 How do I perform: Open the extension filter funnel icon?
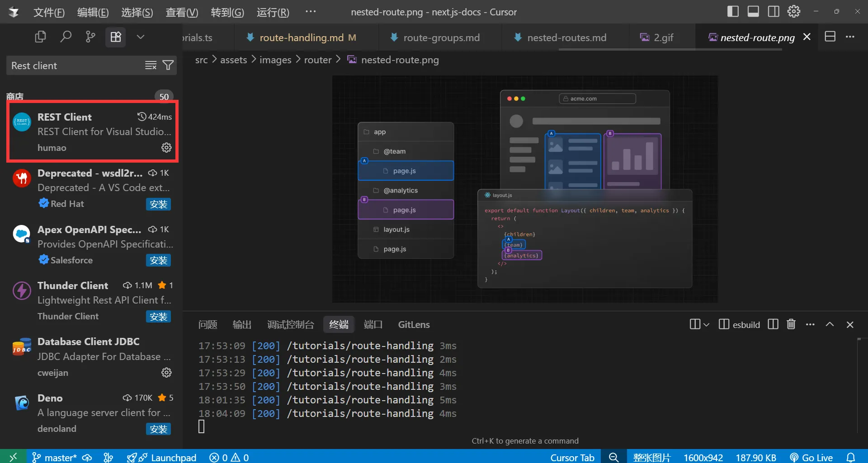tap(168, 65)
